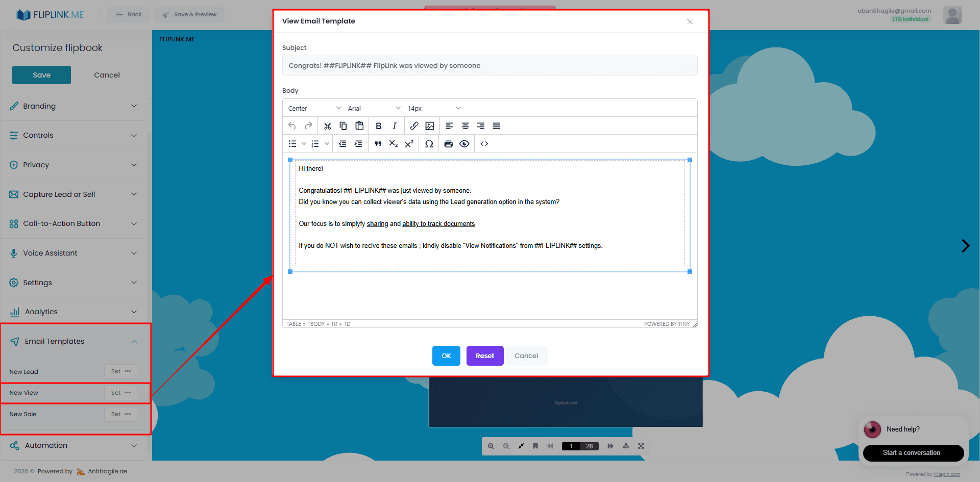Screen dimensions: 980x482
Task: Open the source code view icon
Action: click(484, 143)
